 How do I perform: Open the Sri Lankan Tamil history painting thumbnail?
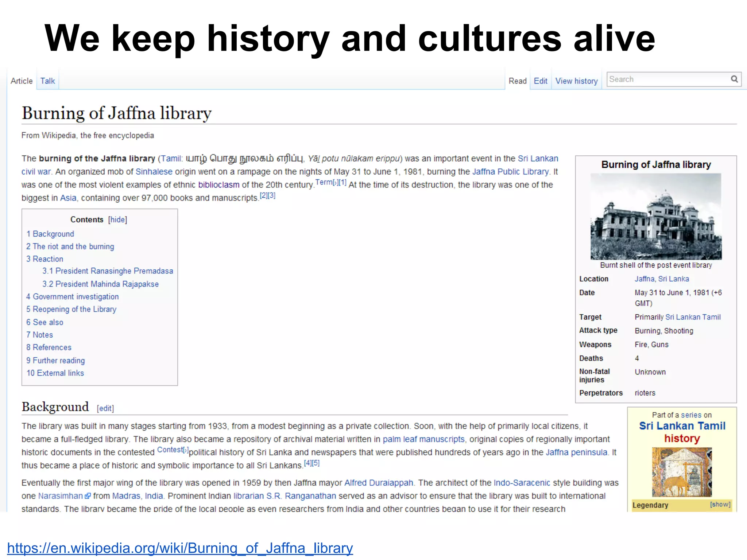[682, 472]
